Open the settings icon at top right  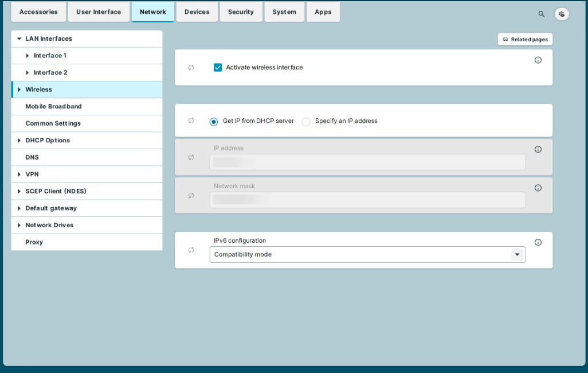[562, 14]
